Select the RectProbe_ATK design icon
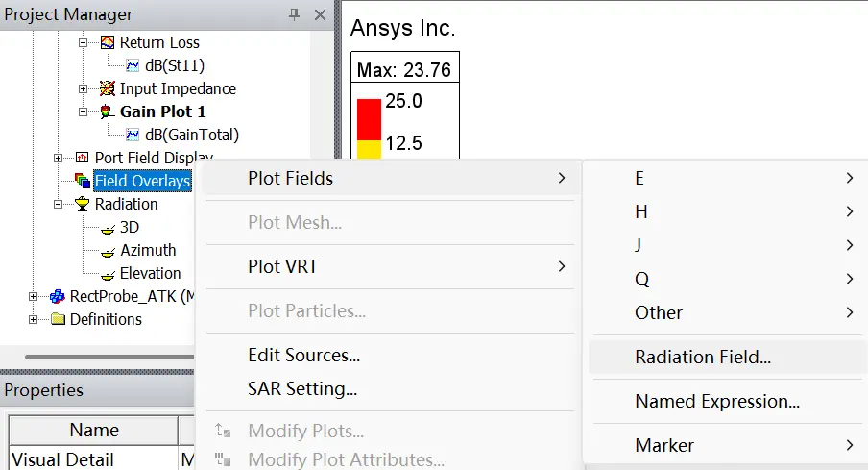 point(58,297)
